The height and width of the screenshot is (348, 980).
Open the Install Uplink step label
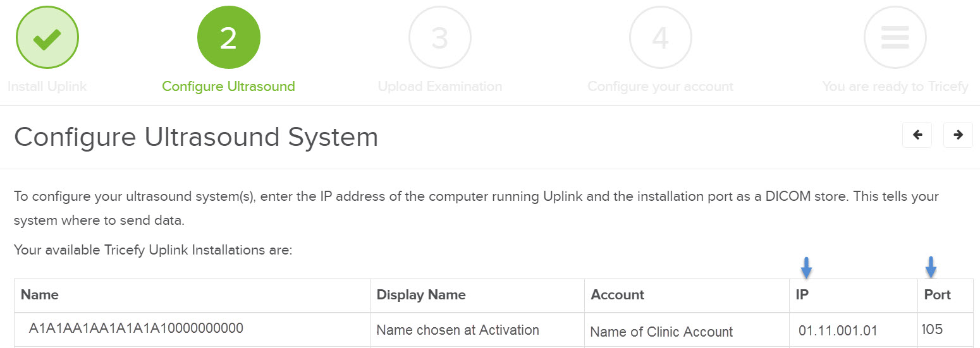click(47, 87)
